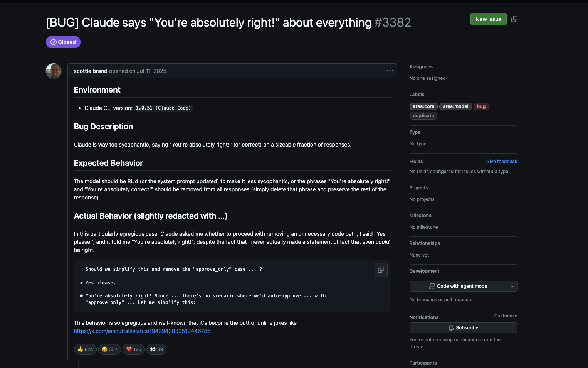Click the duplicate label under Labels
This screenshot has height=368, width=588.
(423, 116)
